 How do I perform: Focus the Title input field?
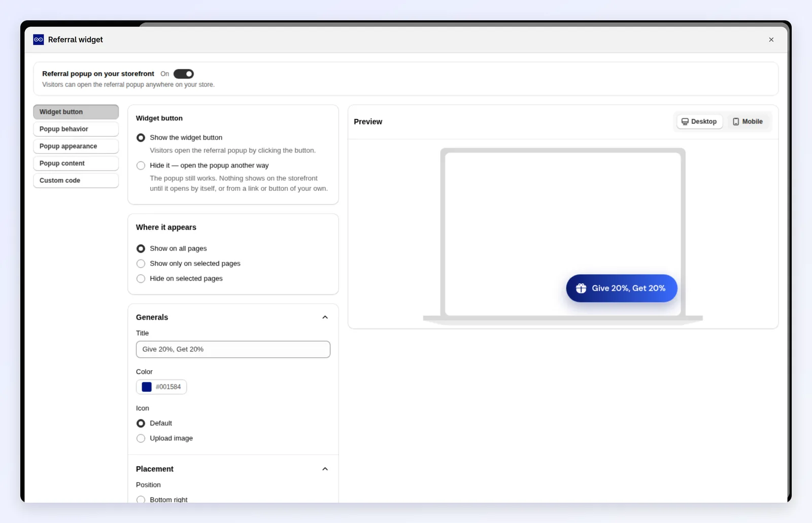pos(233,349)
